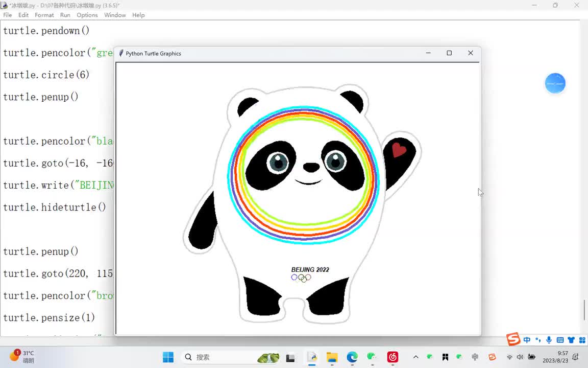Click the Sogou voice input microphone
This screenshot has height=368, width=588.
click(x=549, y=340)
